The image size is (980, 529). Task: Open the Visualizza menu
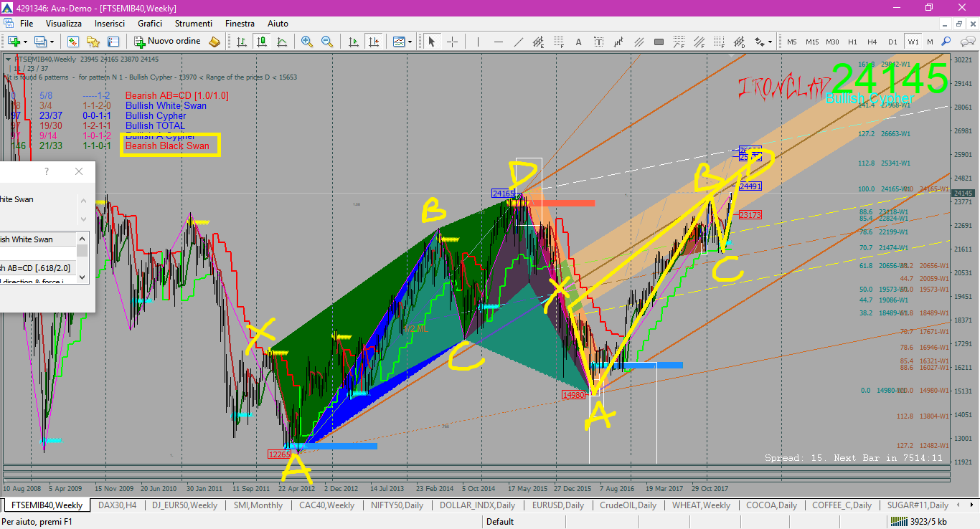pyautogui.click(x=64, y=24)
